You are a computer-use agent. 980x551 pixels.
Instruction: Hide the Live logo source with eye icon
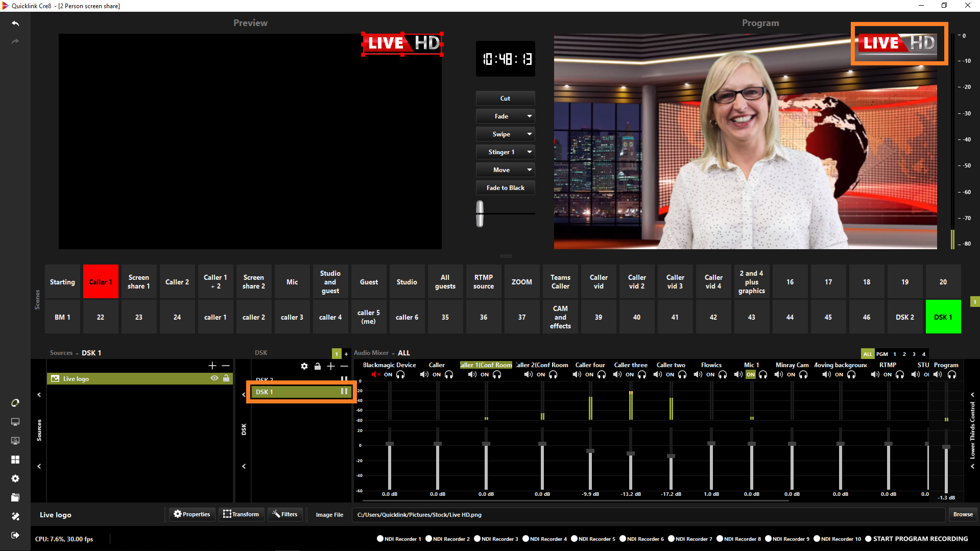[214, 378]
